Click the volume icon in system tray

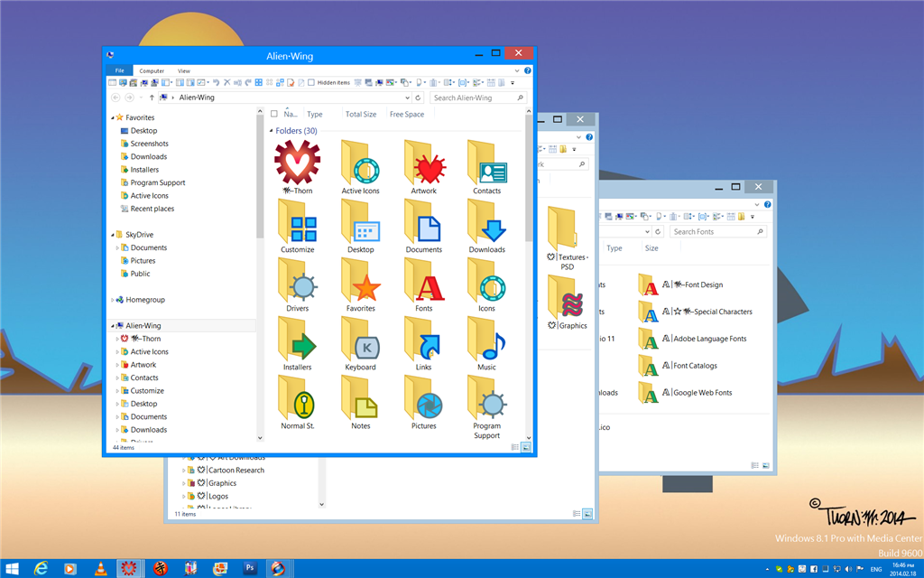pyautogui.click(x=848, y=569)
